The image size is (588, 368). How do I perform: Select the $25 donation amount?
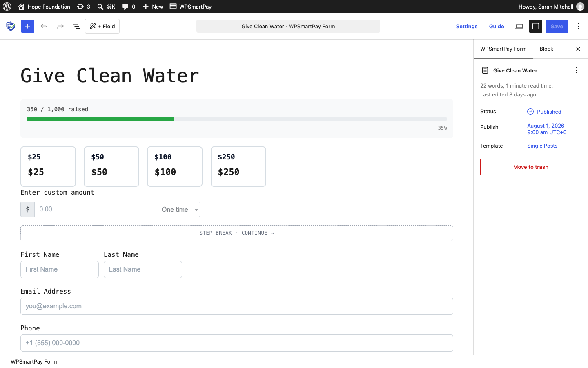pyautogui.click(x=48, y=166)
